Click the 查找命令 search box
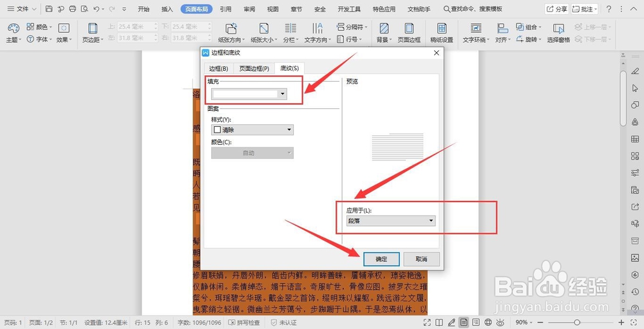This screenshot has height=329, width=644. coord(473,8)
